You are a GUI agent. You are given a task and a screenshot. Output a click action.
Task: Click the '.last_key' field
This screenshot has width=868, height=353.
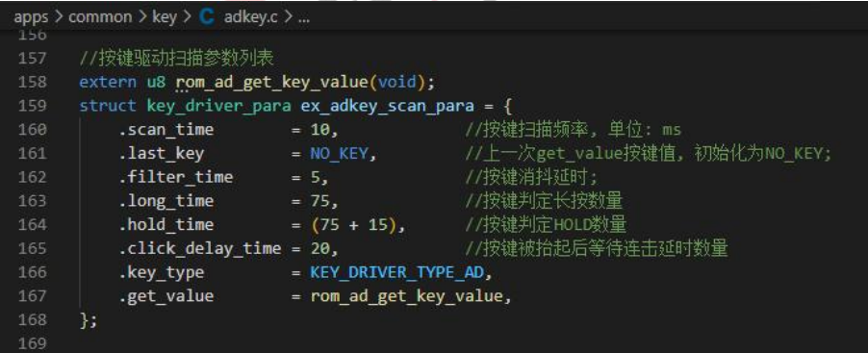coord(161,154)
